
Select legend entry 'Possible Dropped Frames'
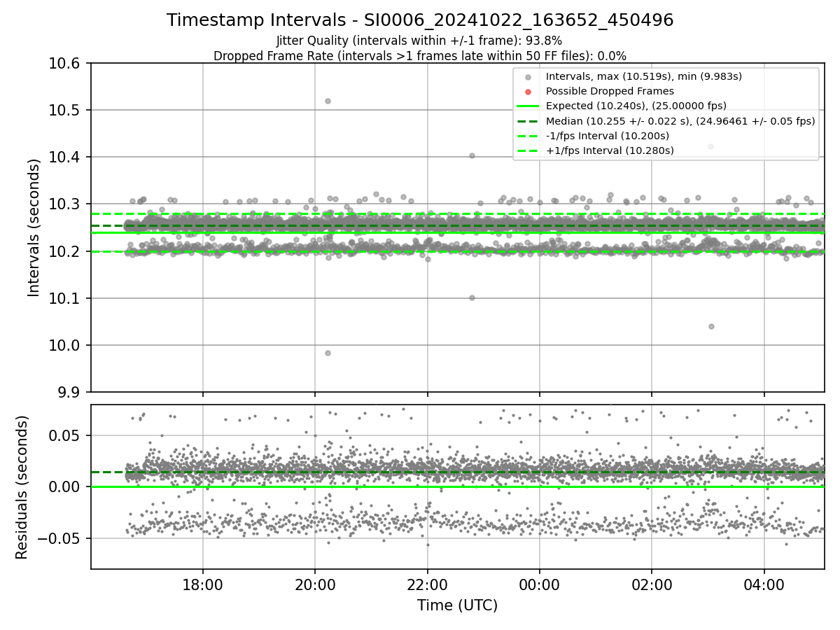point(610,91)
